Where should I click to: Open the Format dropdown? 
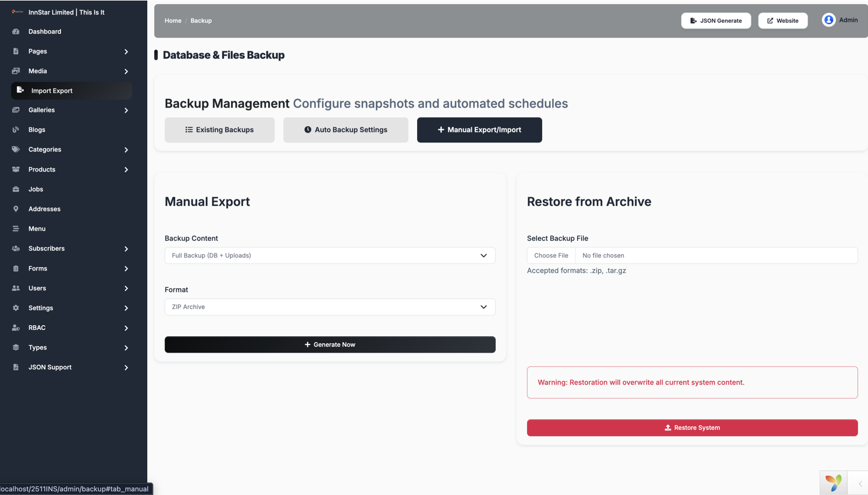coord(330,307)
